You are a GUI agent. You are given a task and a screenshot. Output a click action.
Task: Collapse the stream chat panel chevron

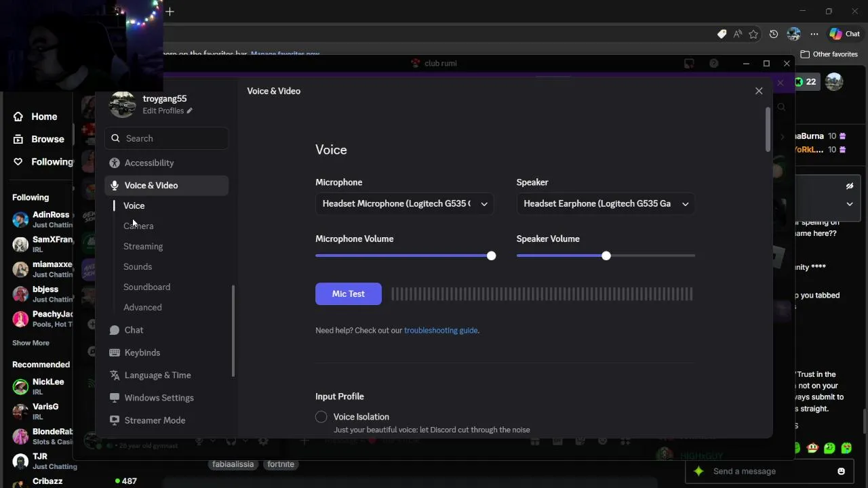click(850, 204)
